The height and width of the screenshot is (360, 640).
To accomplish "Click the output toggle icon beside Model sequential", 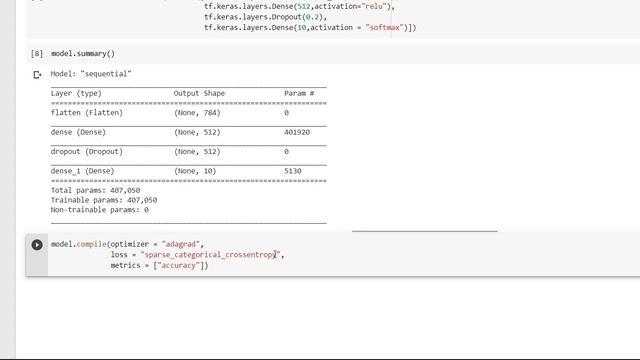I will (x=37, y=75).
